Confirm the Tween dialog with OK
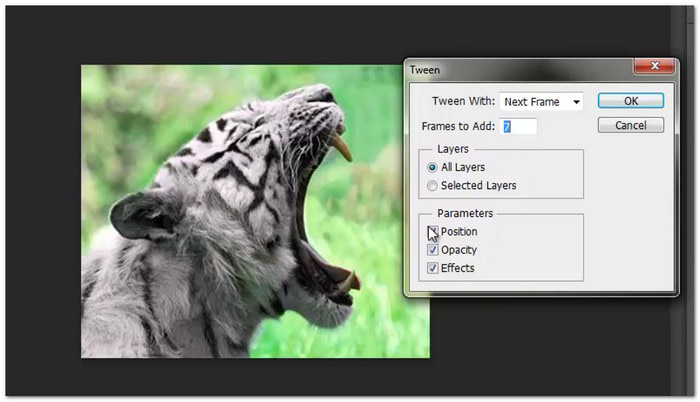Image resolution: width=700 pixels, height=402 pixels. 631,101
